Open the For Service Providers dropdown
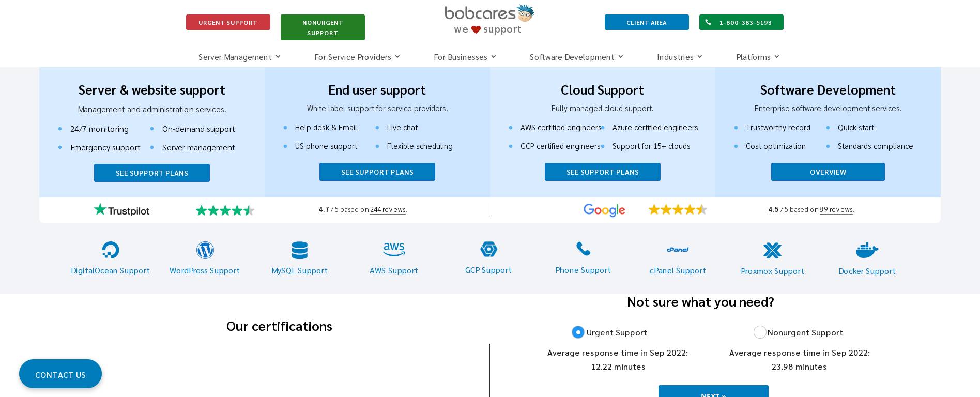The width and height of the screenshot is (980, 397). 357,57
